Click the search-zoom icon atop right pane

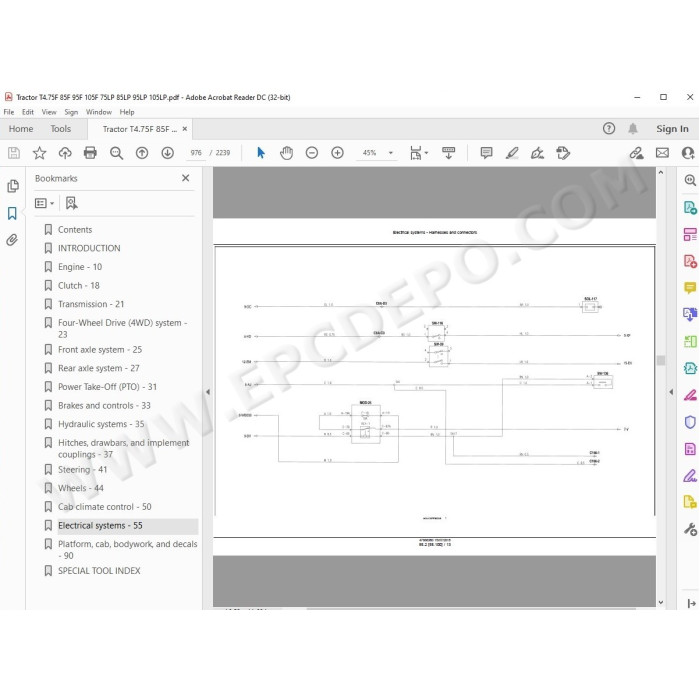tap(690, 180)
